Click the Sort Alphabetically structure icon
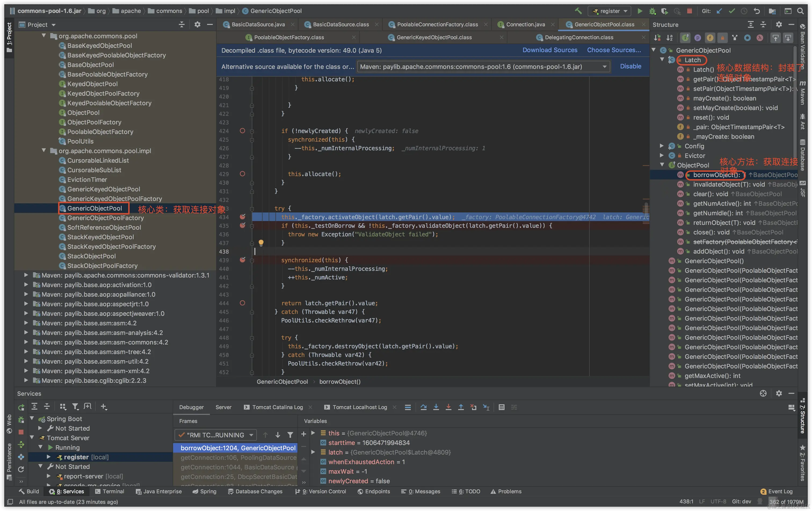This screenshot has width=812, height=511. point(669,38)
